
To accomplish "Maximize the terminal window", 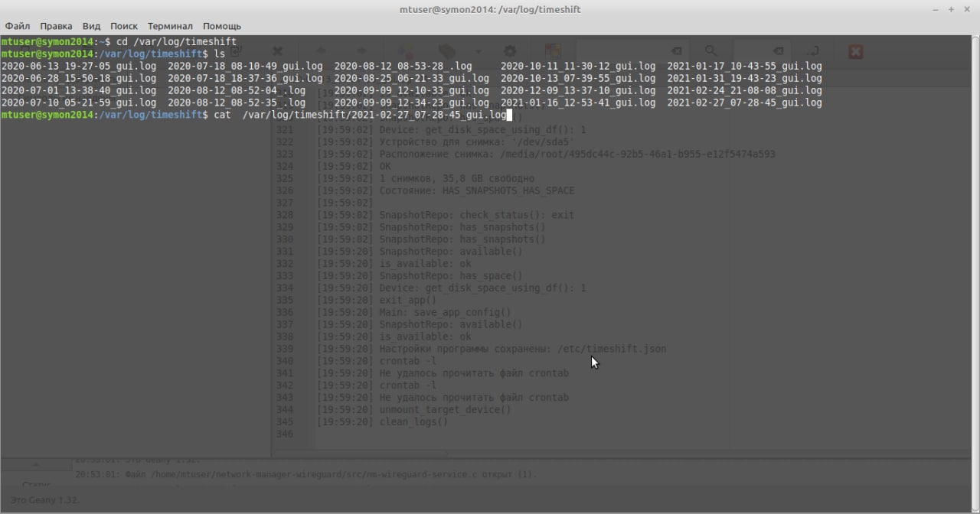I will [951, 9].
